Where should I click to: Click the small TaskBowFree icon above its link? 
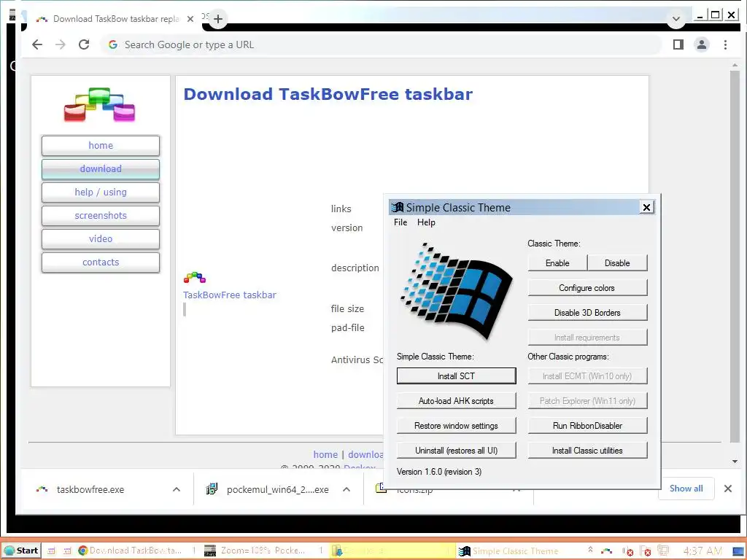coord(194,277)
